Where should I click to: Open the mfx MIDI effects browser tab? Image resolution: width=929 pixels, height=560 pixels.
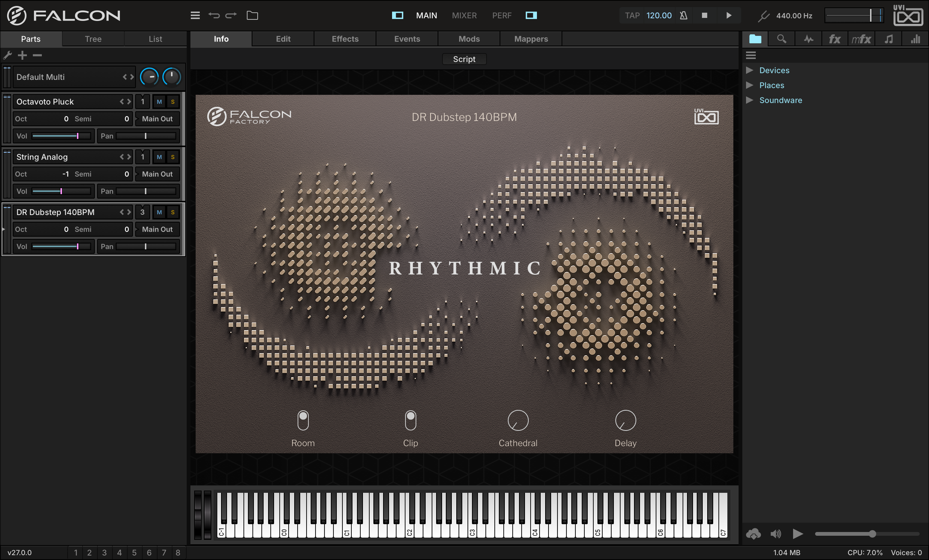click(861, 39)
